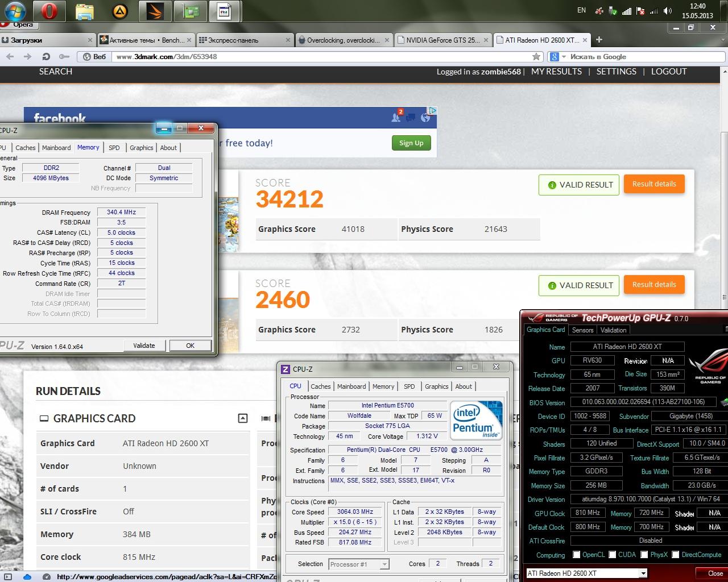Image resolution: width=728 pixels, height=582 pixels.
Task: Bookmark the page with the star icon
Action: [x=536, y=57]
